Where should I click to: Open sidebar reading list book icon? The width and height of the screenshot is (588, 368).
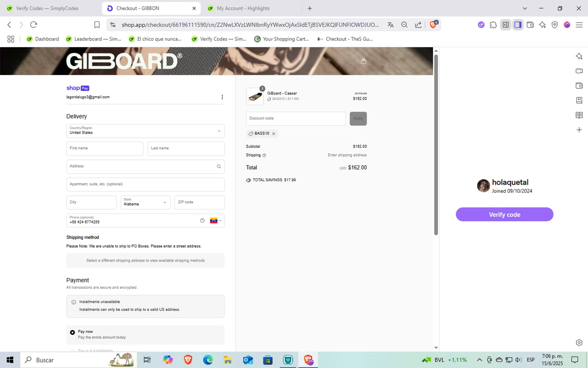point(579,115)
